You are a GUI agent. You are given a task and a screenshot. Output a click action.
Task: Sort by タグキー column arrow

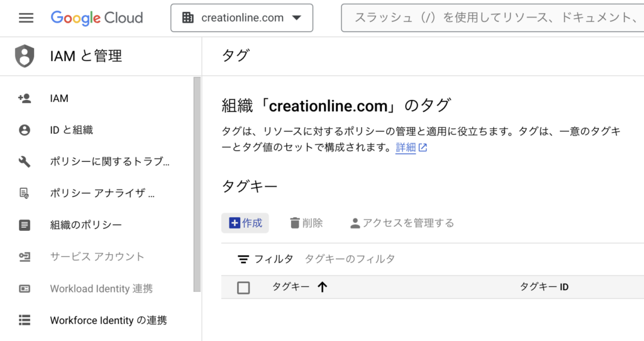323,288
